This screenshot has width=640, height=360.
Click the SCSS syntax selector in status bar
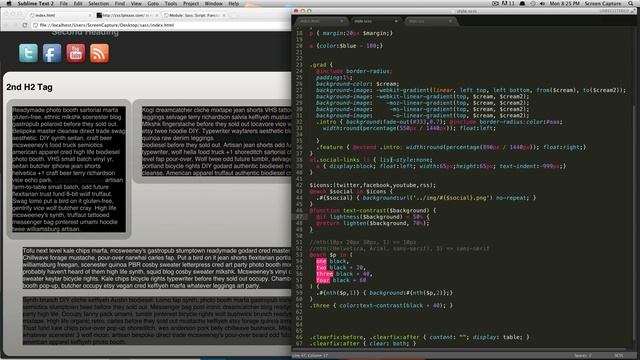click(x=619, y=356)
